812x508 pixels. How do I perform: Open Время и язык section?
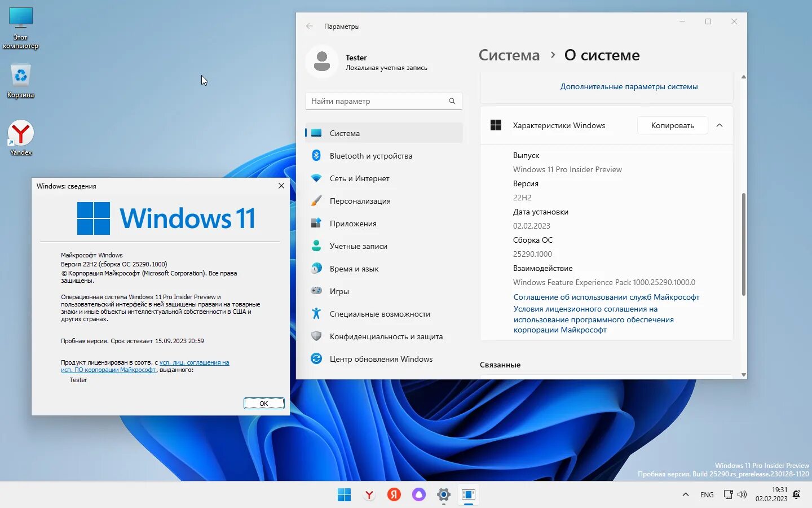[384, 269]
